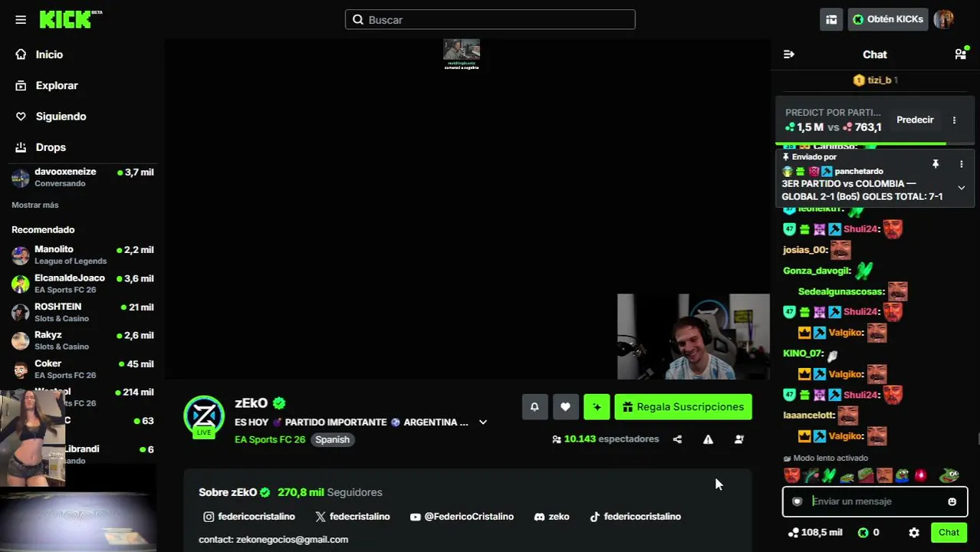Insert the last Pepe frog emote in the quick row
Viewport: 980px width, 552px height.
[949, 475]
